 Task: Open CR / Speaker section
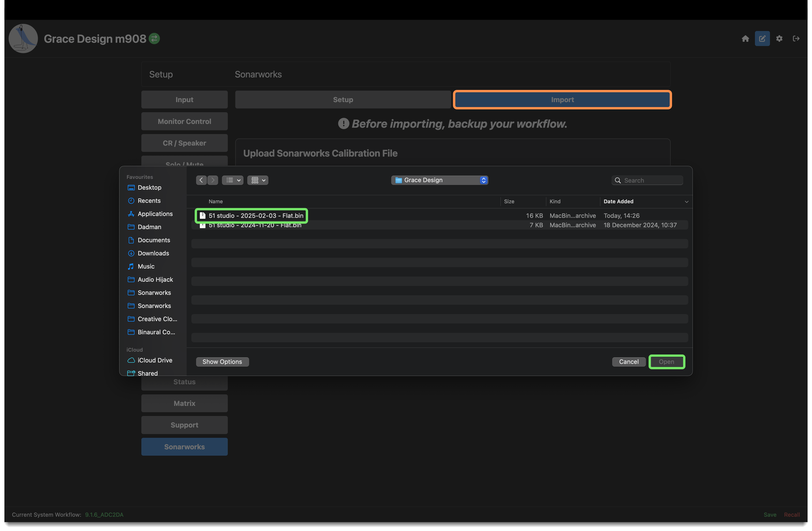click(184, 143)
